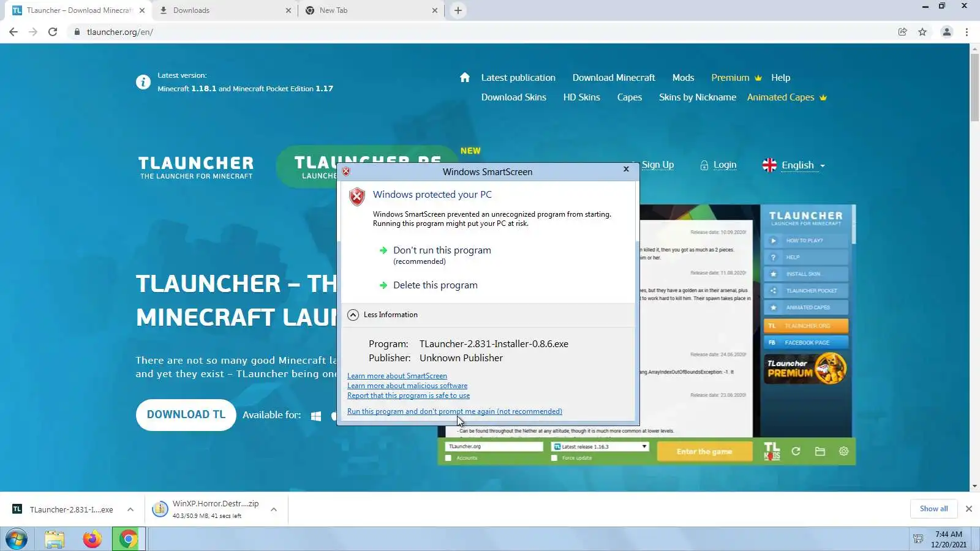The image size is (980, 551).
Task: Click the folder icon in launcher preview
Action: point(820,451)
